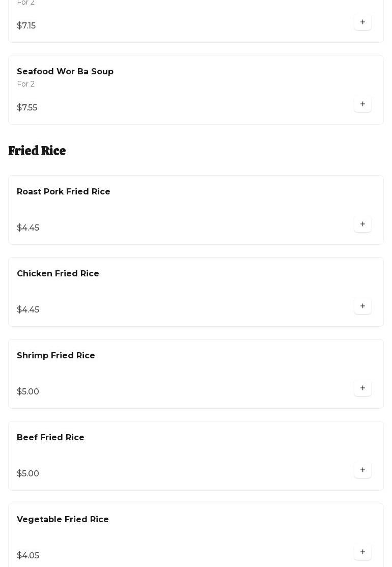Screen dimensions: 392x567
Task: Click the Fried Rice section heading
Action: tap(37, 151)
